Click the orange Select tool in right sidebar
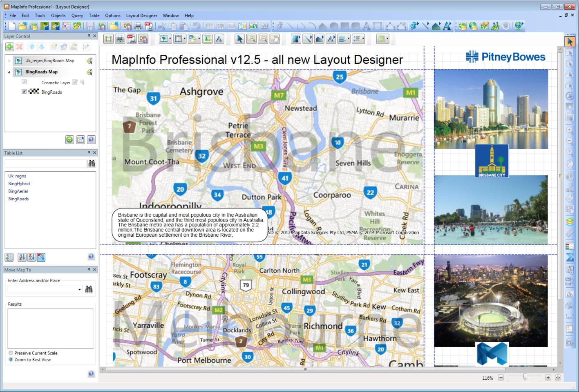579x392 pixels. pyautogui.click(x=570, y=42)
